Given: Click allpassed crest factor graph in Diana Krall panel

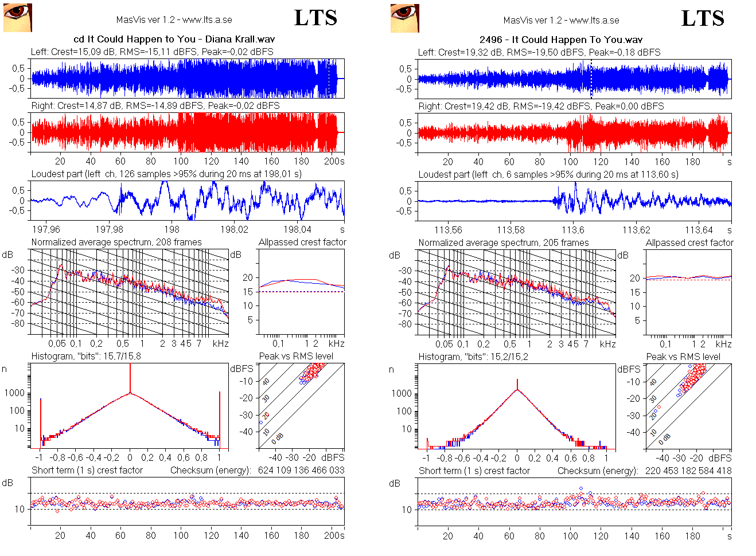Looking at the screenshot, I should coord(301,292).
